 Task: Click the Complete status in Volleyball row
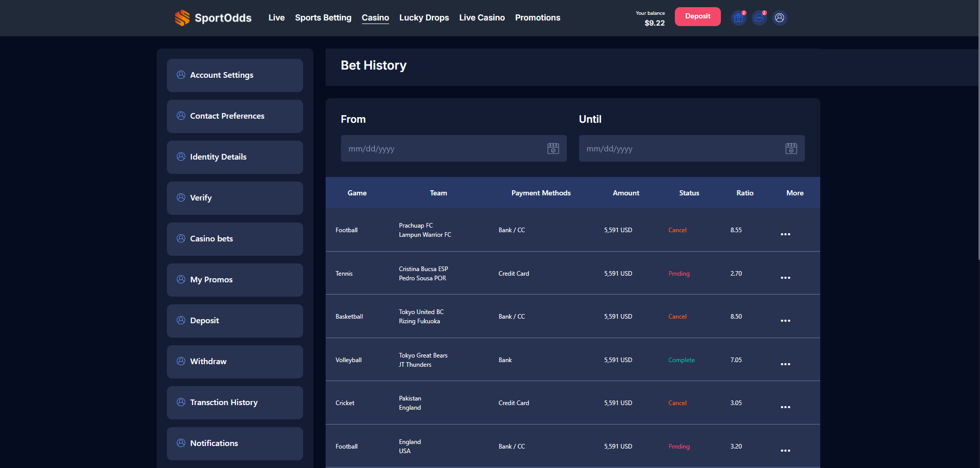click(681, 360)
